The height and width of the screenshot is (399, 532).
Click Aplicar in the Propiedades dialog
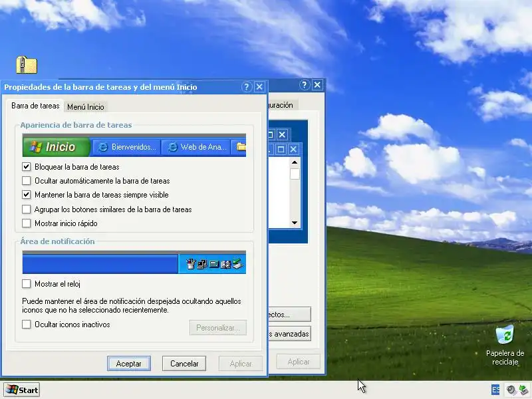tap(241, 363)
